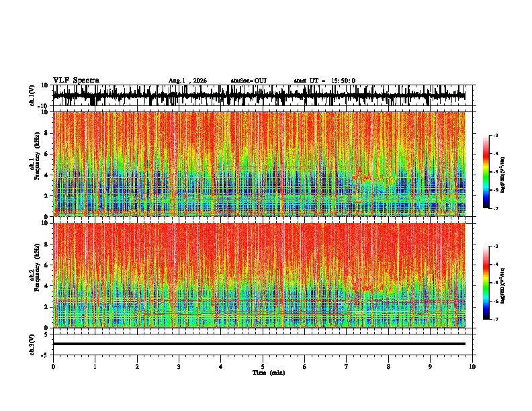Click the "Time (min)" axis label
This screenshot has height=411, width=532.
(269, 373)
